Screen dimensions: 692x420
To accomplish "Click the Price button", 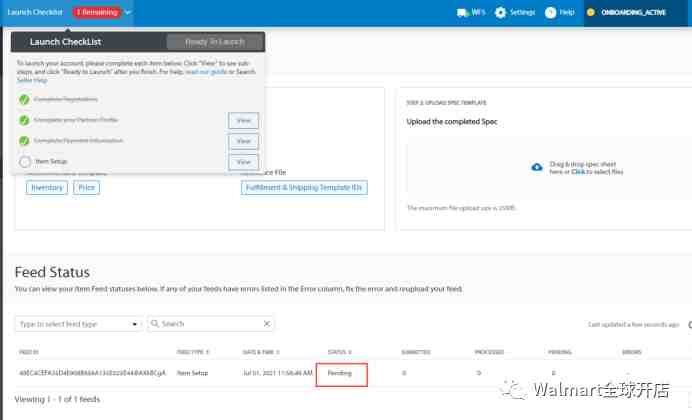I will pos(86,188).
